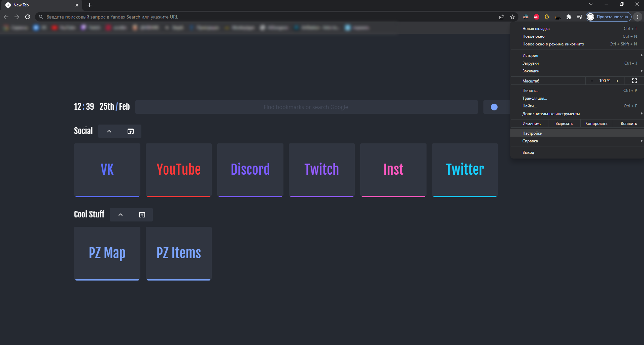
Task: Reload the current page
Action: tap(28, 17)
